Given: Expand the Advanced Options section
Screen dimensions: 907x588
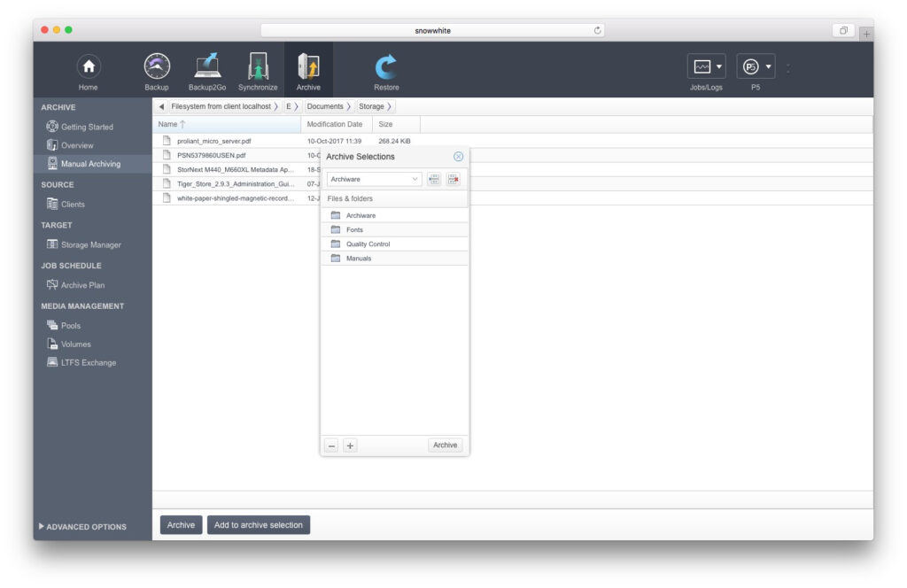Looking at the screenshot, I should click(83, 527).
